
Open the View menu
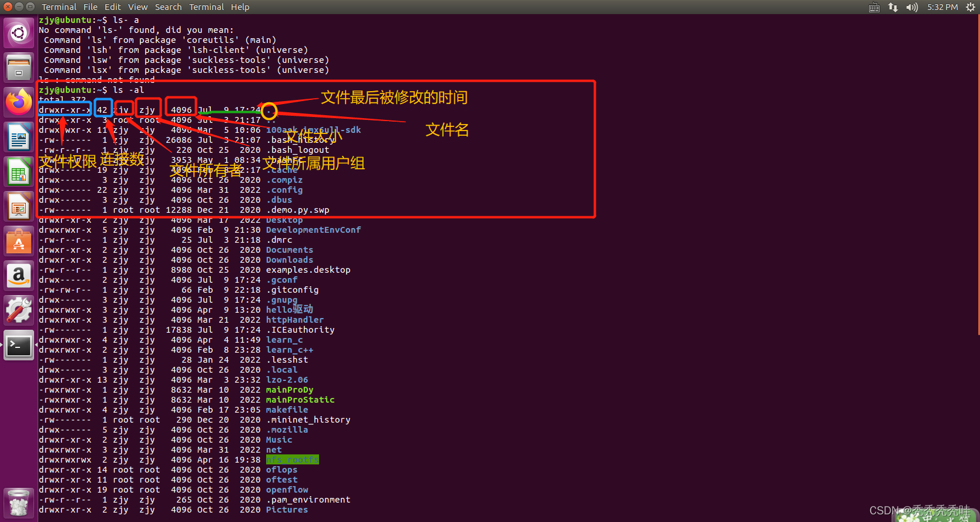(138, 7)
